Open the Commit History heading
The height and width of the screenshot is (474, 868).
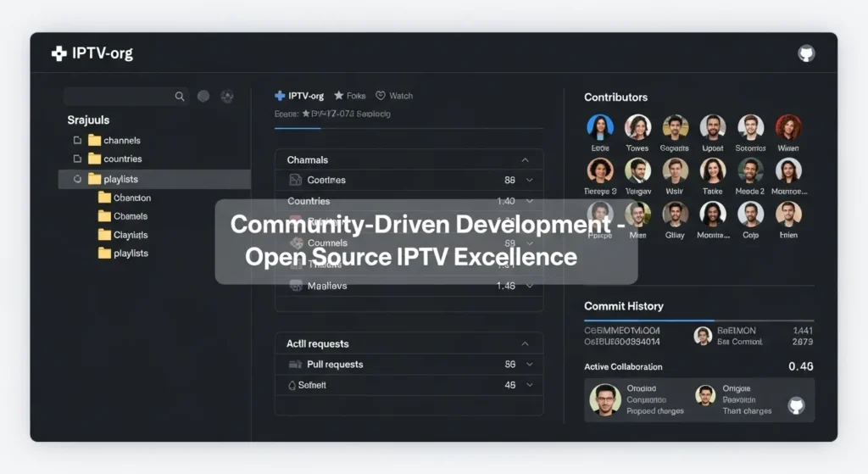click(x=623, y=306)
